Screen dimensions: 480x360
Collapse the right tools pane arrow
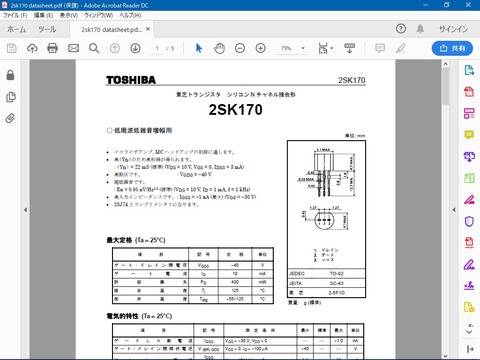(454, 210)
